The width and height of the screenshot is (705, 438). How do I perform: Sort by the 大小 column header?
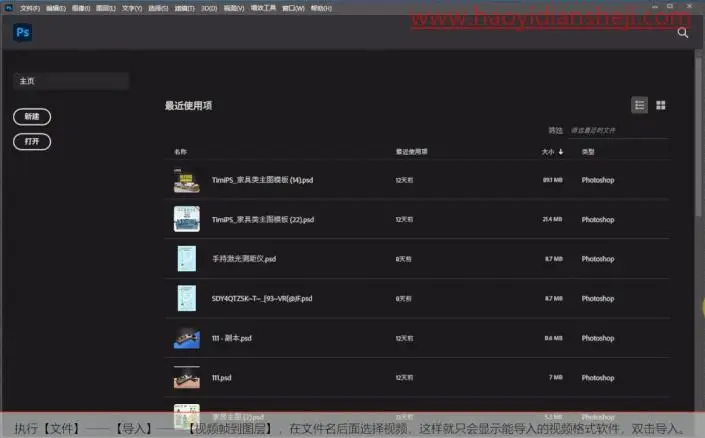[548, 152]
